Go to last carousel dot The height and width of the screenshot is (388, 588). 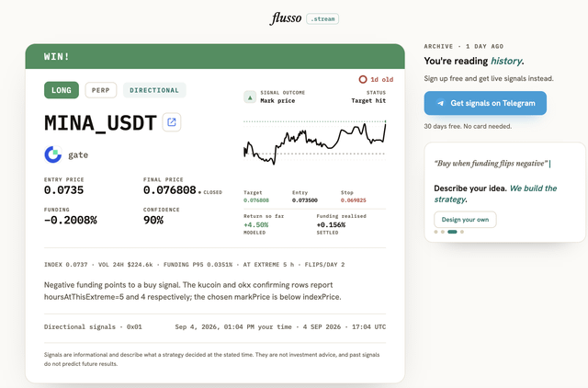(462, 232)
